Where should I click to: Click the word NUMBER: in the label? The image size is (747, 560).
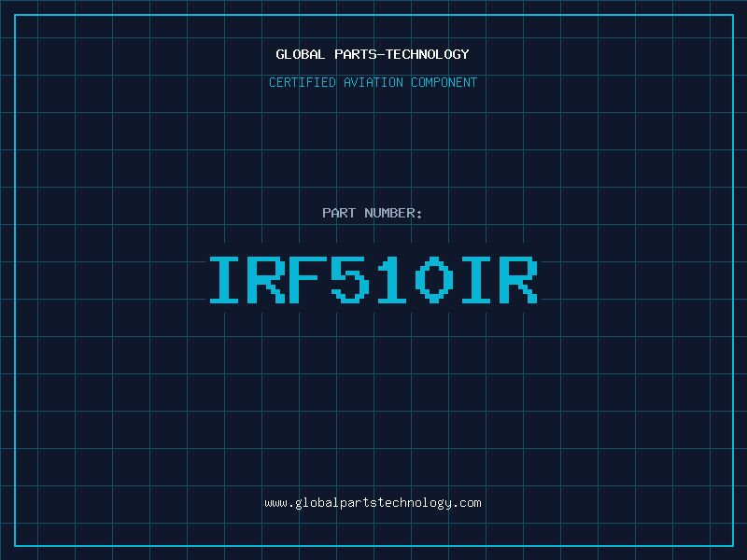click(x=393, y=213)
